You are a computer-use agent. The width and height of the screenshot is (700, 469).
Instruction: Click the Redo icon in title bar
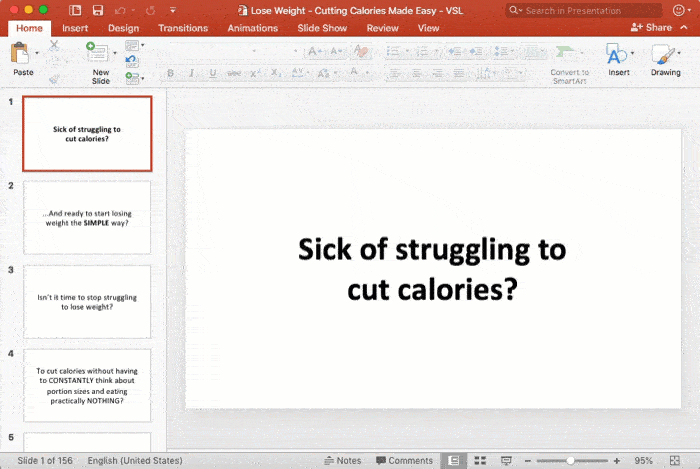click(x=150, y=10)
